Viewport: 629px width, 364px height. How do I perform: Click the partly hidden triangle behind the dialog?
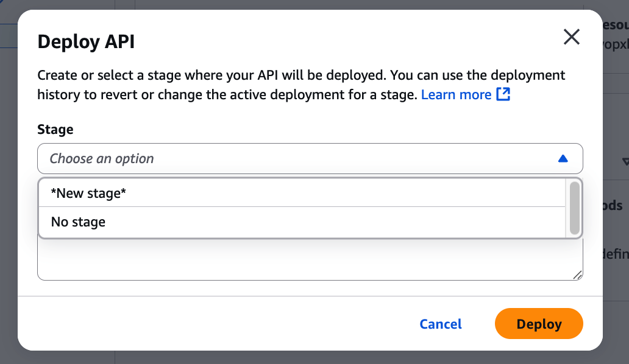(625, 162)
